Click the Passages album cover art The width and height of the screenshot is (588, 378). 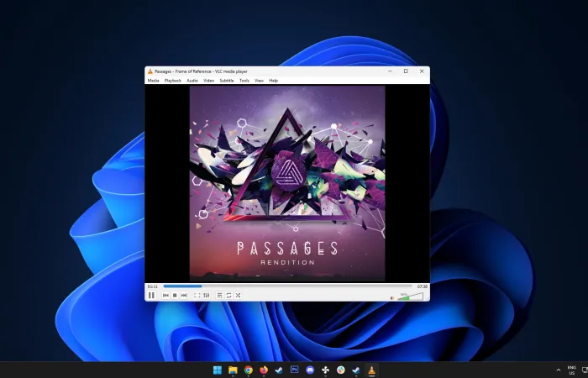click(x=287, y=183)
